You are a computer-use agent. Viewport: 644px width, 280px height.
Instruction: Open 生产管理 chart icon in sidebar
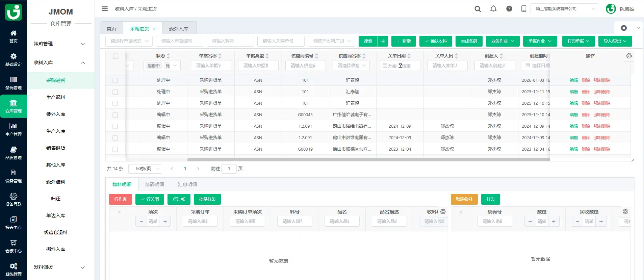coord(14,129)
